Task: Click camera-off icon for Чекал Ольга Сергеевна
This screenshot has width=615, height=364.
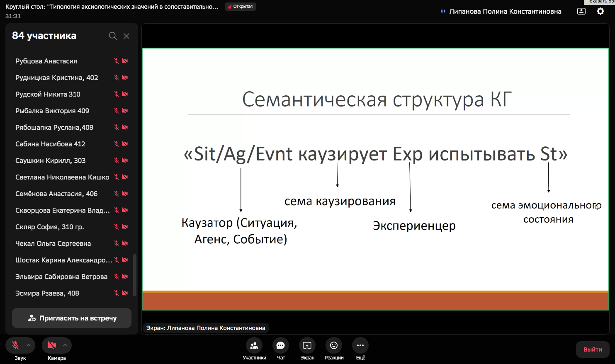Action: (125, 243)
